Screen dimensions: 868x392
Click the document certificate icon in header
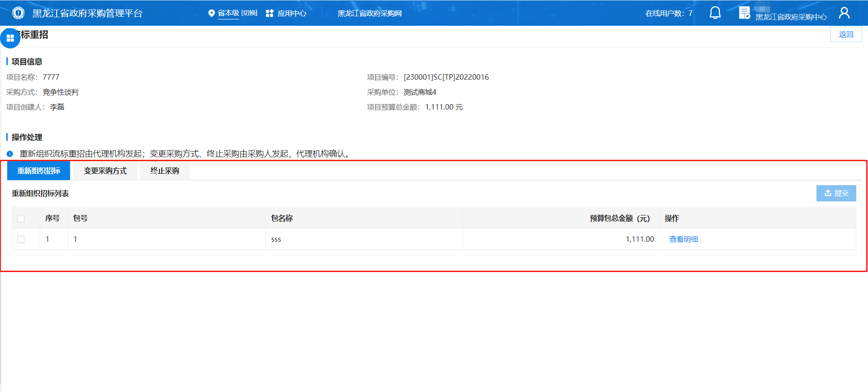pos(744,13)
